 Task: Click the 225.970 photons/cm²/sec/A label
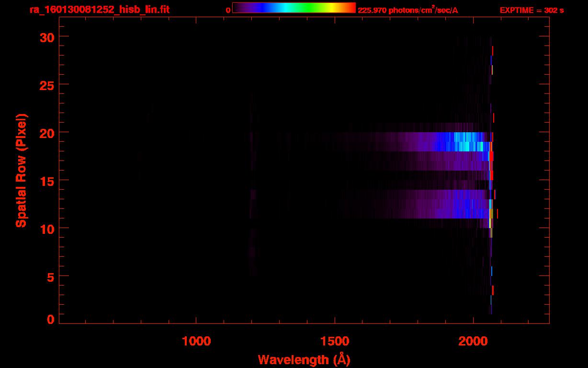coord(408,10)
